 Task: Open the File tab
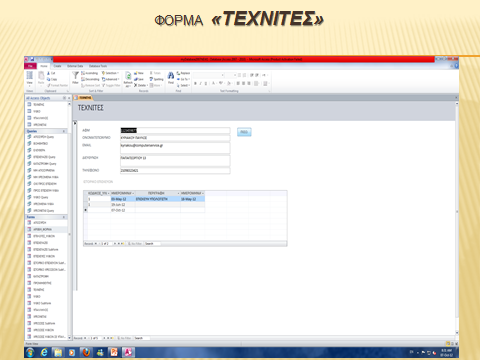tap(30, 66)
